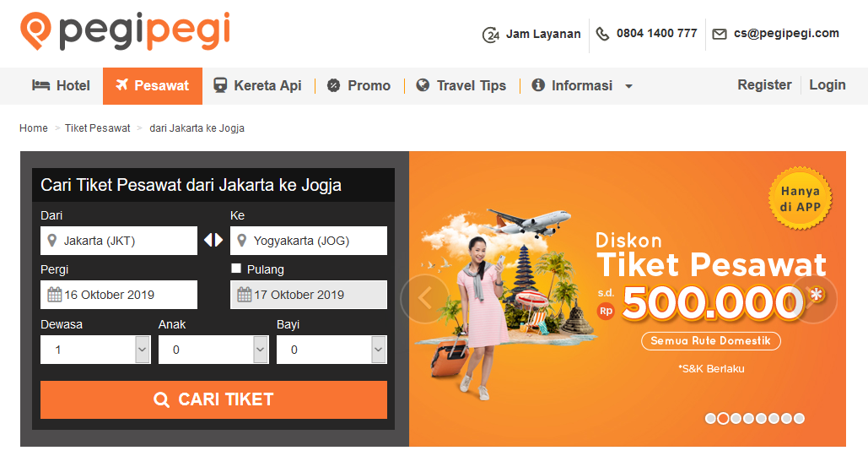Open the Login link
Image resolution: width=868 pixels, height=456 pixels.
click(x=827, y=84)
